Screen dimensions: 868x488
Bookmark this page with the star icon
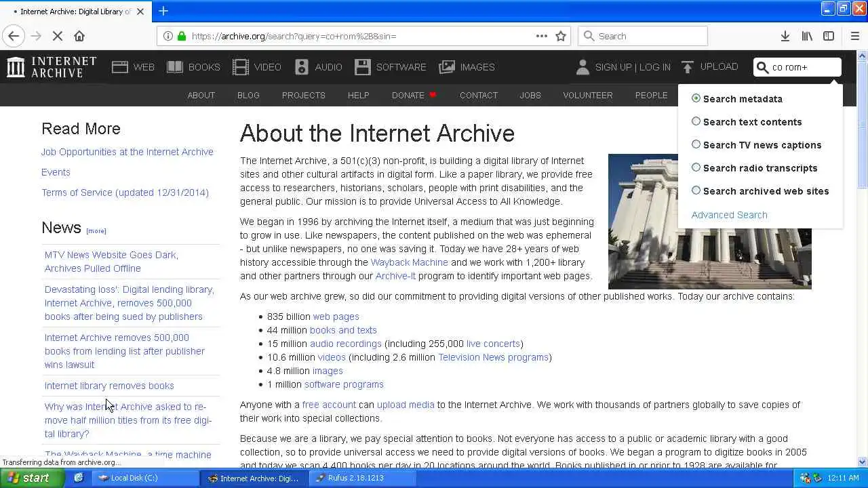coord(561,36)
